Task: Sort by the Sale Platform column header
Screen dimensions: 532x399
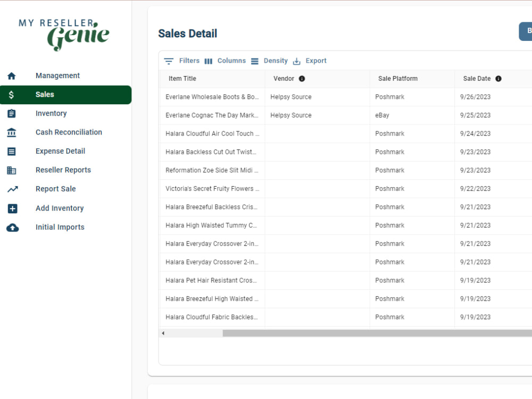Action: (398, 79)
